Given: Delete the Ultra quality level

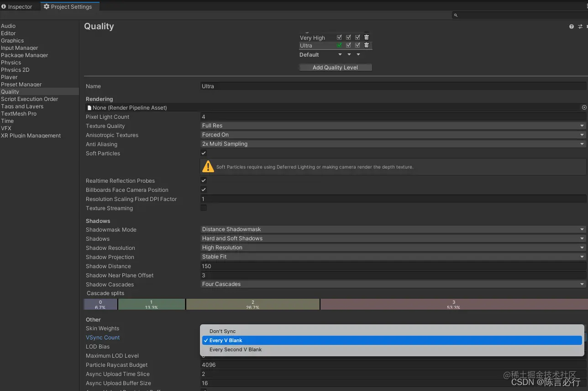Looking at the screenshot, I should [x=367, y=45].
